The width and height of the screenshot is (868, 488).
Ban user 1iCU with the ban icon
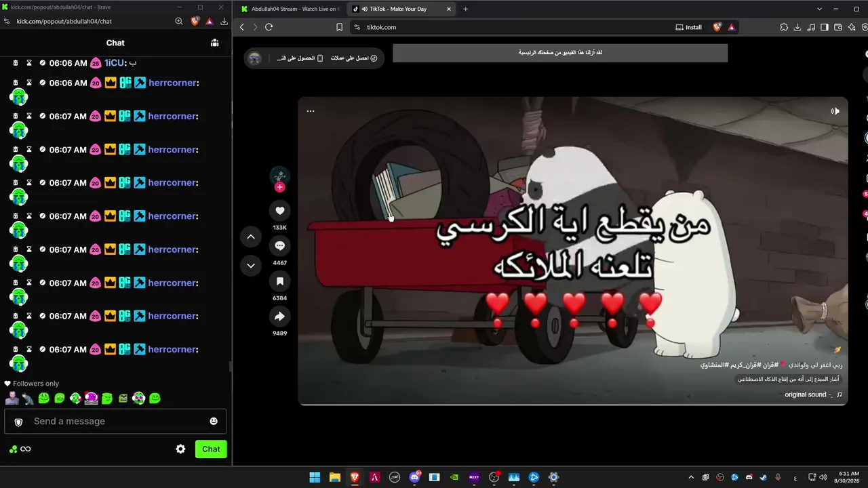pos(42,63)
